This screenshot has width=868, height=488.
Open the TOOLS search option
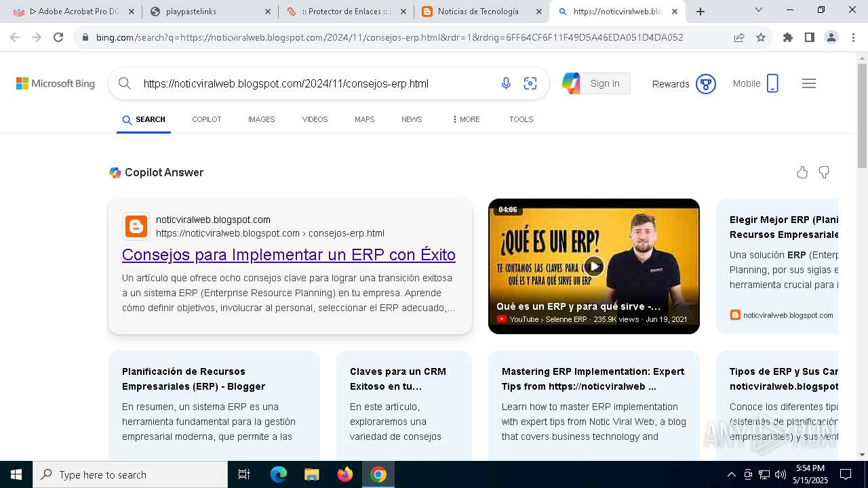click(x=521, y=119)
